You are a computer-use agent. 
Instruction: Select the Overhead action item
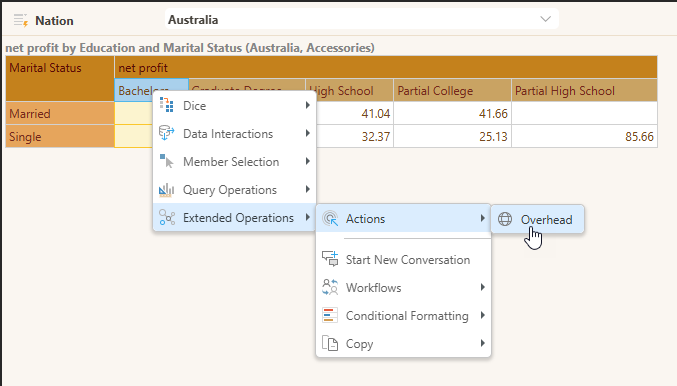(538, 219)
